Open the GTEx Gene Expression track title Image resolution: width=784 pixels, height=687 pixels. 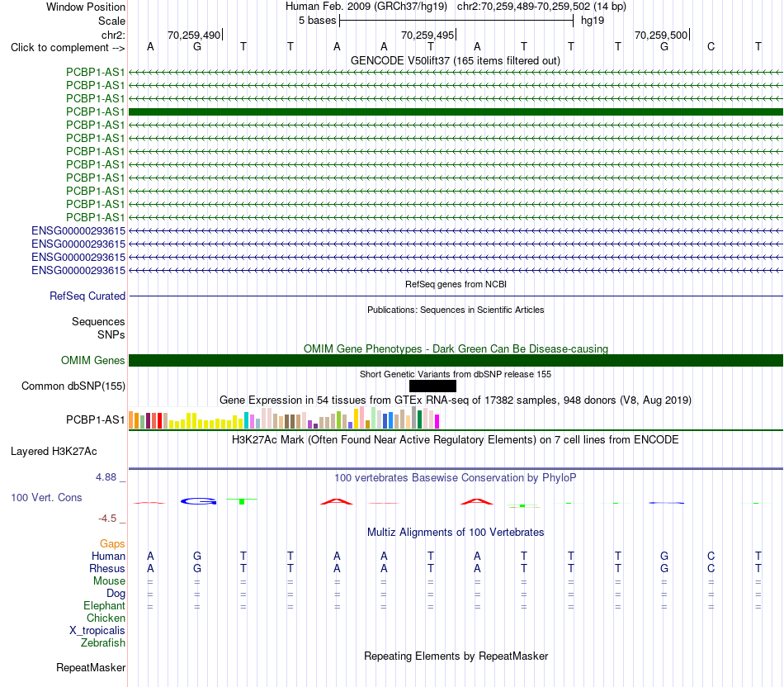pyautogui.click(x=456, y=400)
